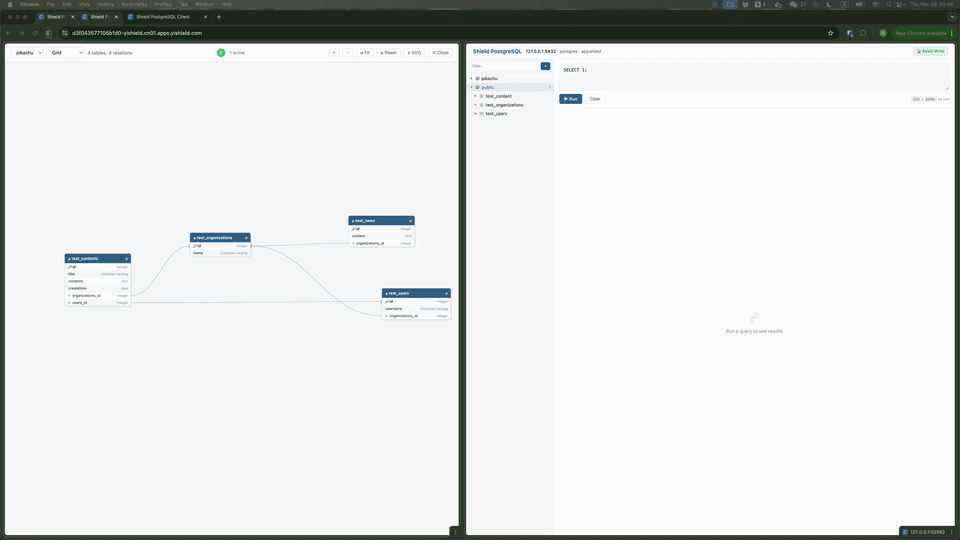
Task: Collapse the test_users table card
Action: [x=386, y=293]
